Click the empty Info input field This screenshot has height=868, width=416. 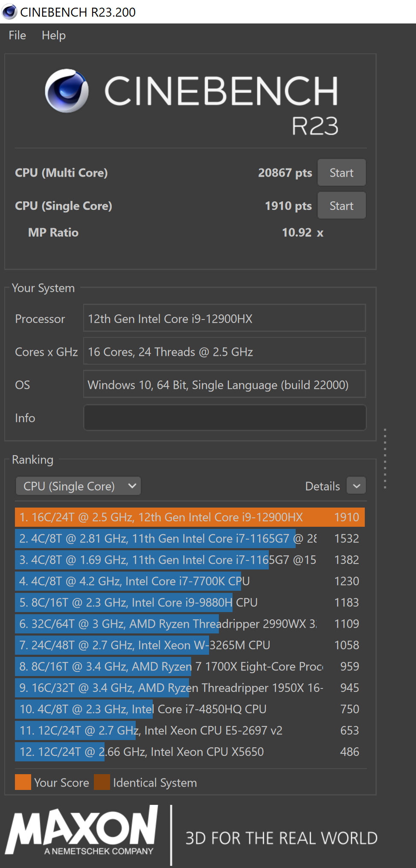coord(225,418)
